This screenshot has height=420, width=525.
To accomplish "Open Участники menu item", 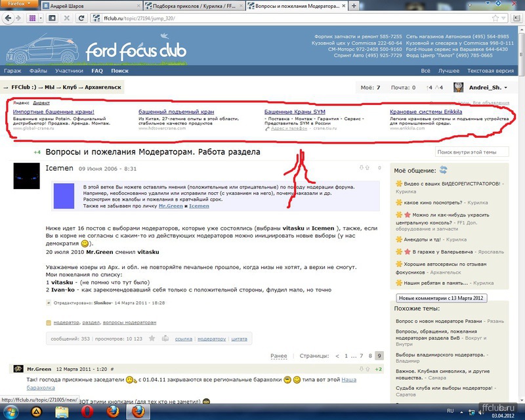I will (x=69, y=71).
